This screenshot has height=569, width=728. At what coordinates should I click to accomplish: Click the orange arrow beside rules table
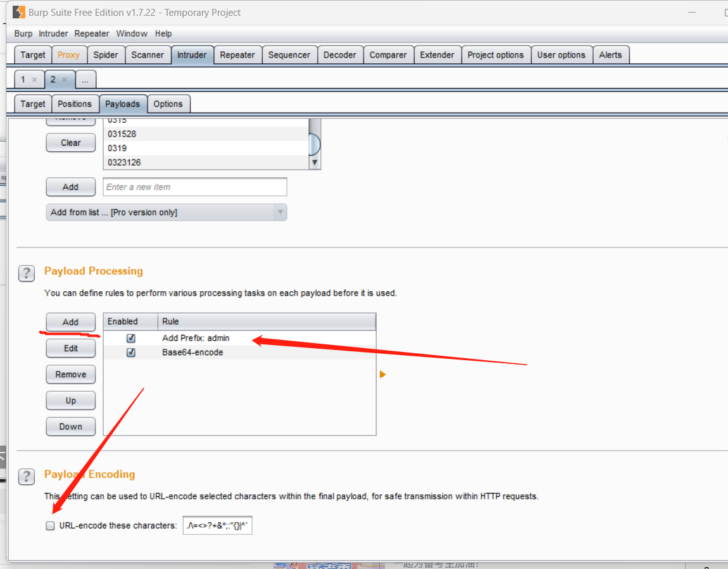pos(382,375)
